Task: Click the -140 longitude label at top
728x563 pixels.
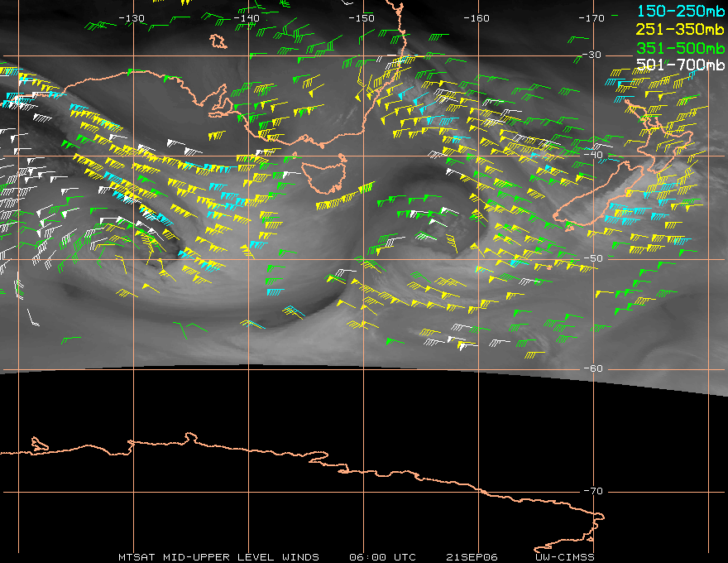Action: point(247,18)
